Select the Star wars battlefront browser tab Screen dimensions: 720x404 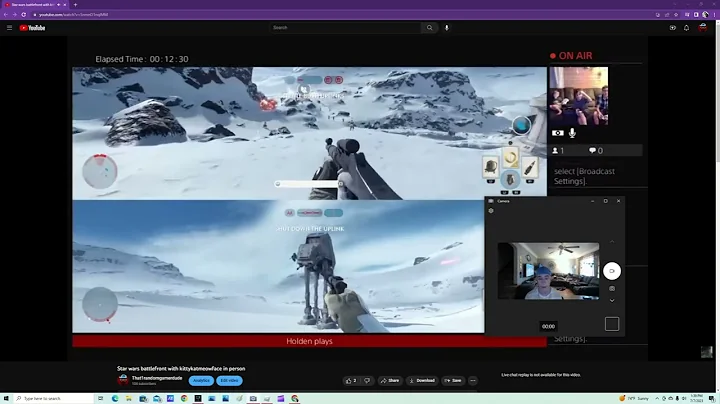pyautogui.click(x=34, y=5)
